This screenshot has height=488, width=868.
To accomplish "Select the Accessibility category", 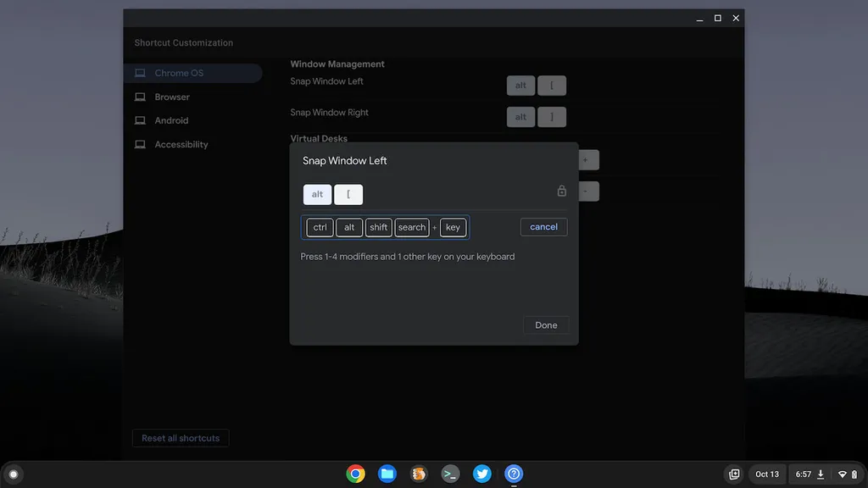I will point(180,144).
